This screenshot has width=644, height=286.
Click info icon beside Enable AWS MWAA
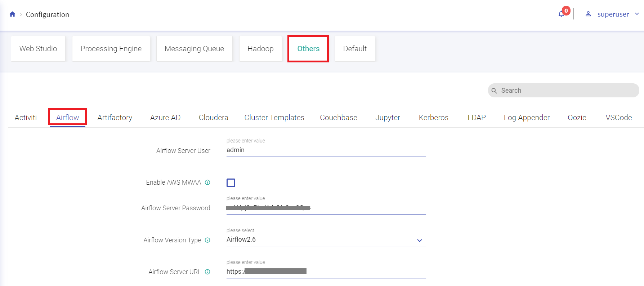click(207, 182)
